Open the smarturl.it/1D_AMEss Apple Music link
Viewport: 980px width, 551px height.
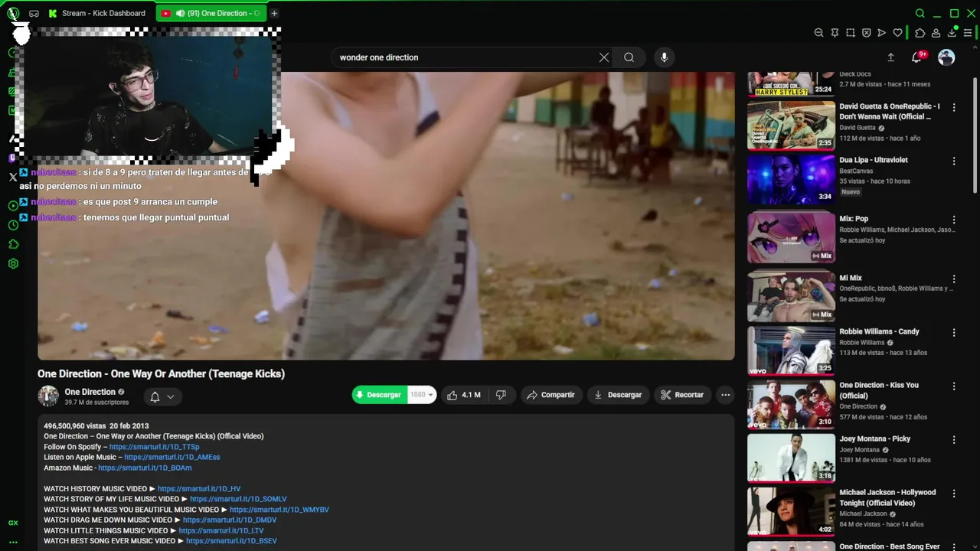(172, 457)
